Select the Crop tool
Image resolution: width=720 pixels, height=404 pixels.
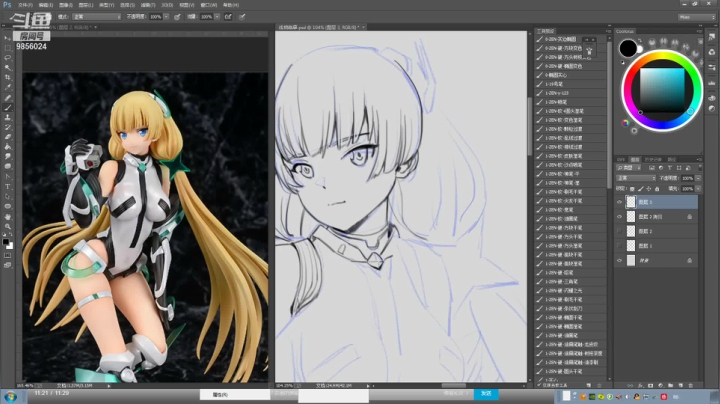(x=7, y=77)
